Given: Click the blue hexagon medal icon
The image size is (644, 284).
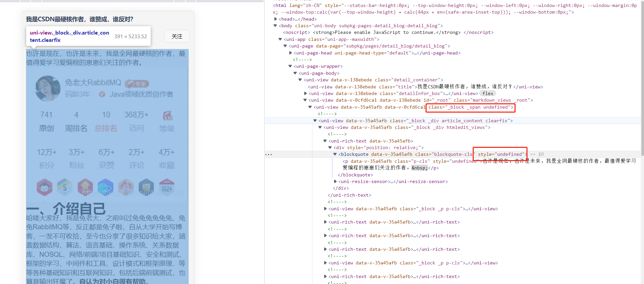Looking at the screenshot, I should pyautogui.click(x=106, y=187).
